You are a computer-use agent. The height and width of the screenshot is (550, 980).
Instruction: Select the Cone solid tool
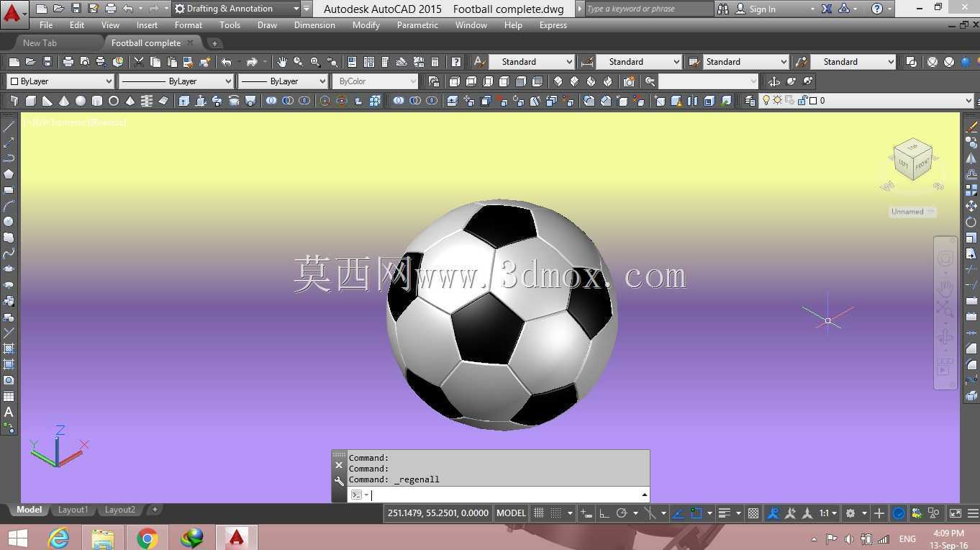tap(64, 101)
